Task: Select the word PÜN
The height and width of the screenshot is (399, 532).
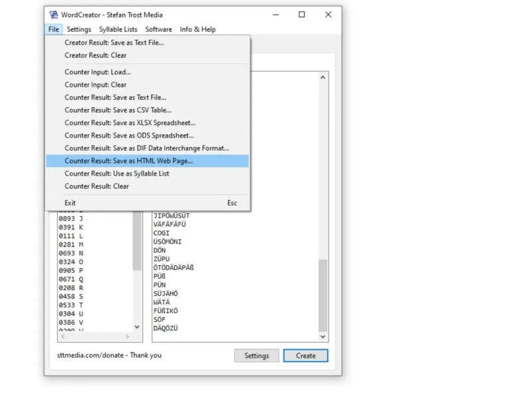Action: tap(160, 285)
